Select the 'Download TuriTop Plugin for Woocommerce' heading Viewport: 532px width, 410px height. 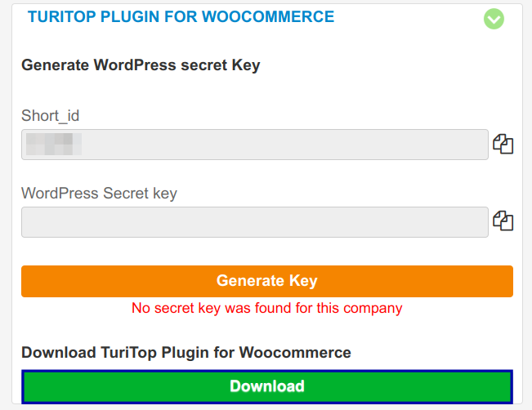(x=186, y=352)
